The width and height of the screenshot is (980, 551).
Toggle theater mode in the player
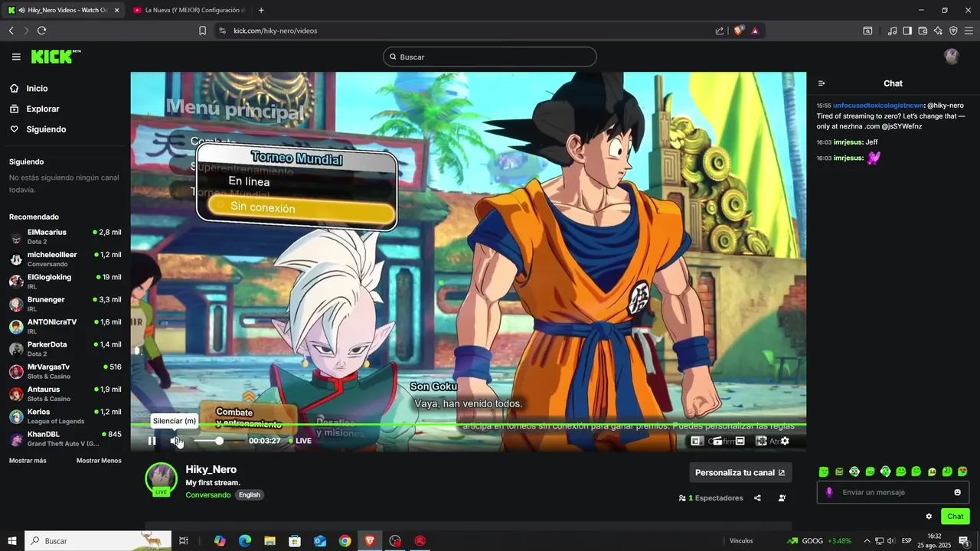pyautogui.click(x=740, y=441)
